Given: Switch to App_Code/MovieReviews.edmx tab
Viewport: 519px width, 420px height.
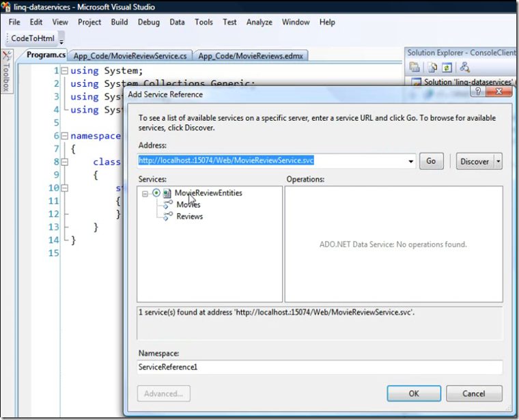Looking at the screenshot, I should [x=251, y=55].
